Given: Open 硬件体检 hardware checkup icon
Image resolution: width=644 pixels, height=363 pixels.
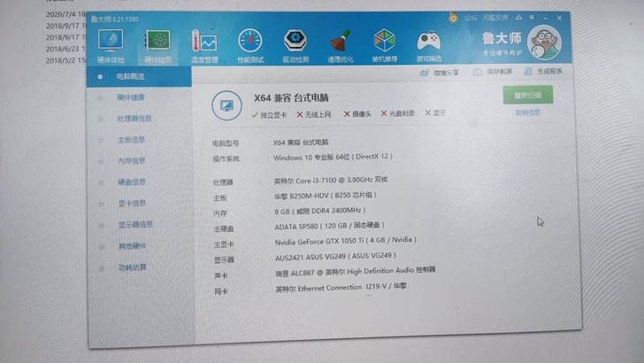Looking at the screenshot, I should coord(111,46).
